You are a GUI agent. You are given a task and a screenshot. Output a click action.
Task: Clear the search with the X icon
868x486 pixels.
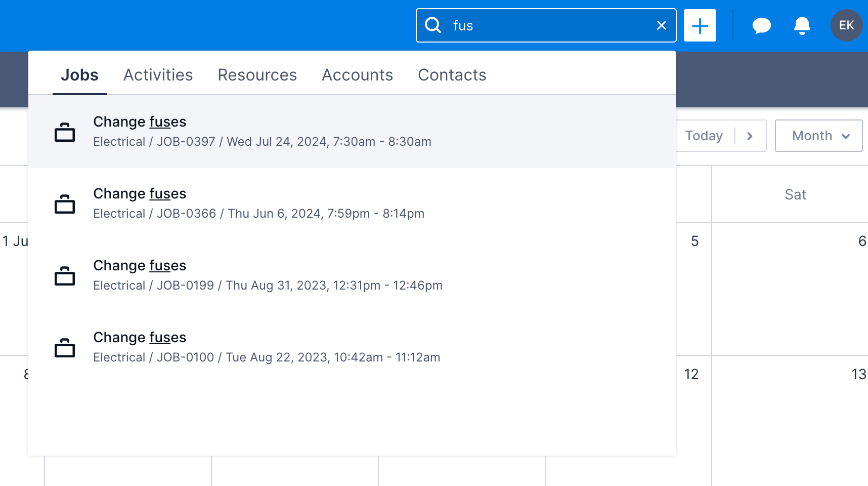tap(661, 25)
